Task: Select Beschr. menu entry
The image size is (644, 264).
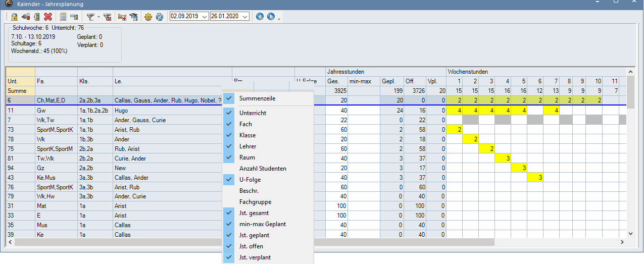Action: [x=268, y=191]
